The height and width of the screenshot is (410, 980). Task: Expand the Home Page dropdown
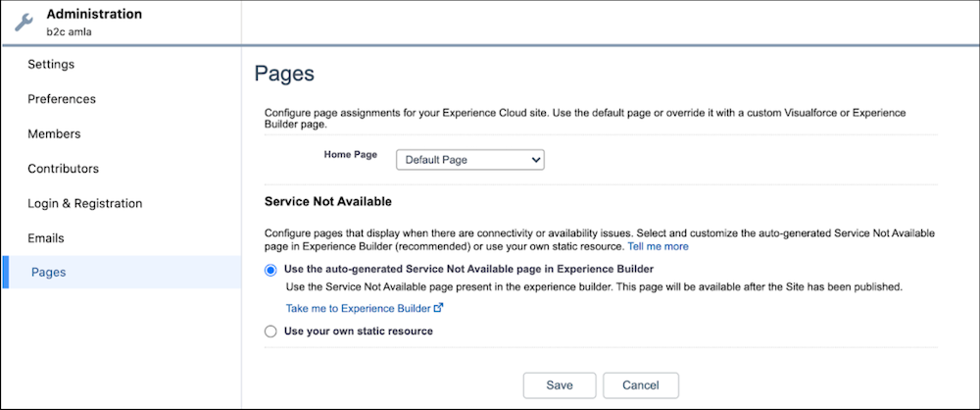coord(469,159)
